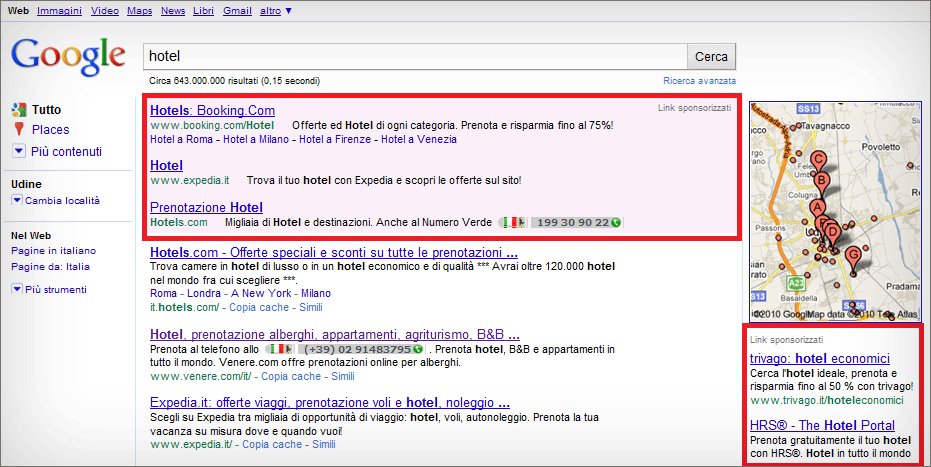The width and height of the screenshot is (931, 467).
Task: Open Expedia Hotel sponsored link
Action: 166,166
